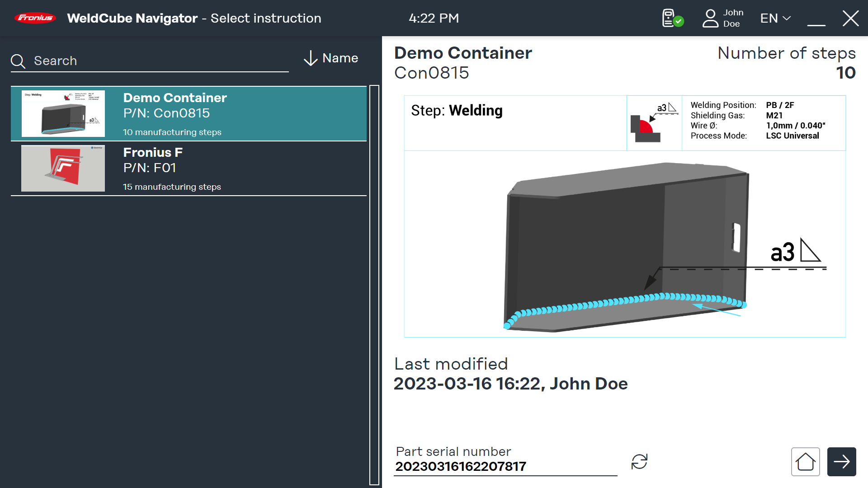The height and width of the screenshot is (488, 868).
Task: Regenerate the part serial number
Action: coord(639,461)
